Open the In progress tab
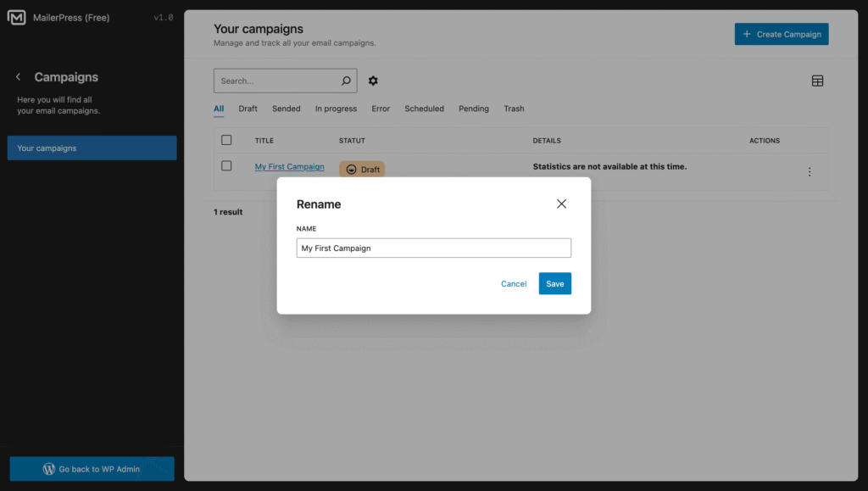This screenshot has width=868, height=491. [336, 109]
